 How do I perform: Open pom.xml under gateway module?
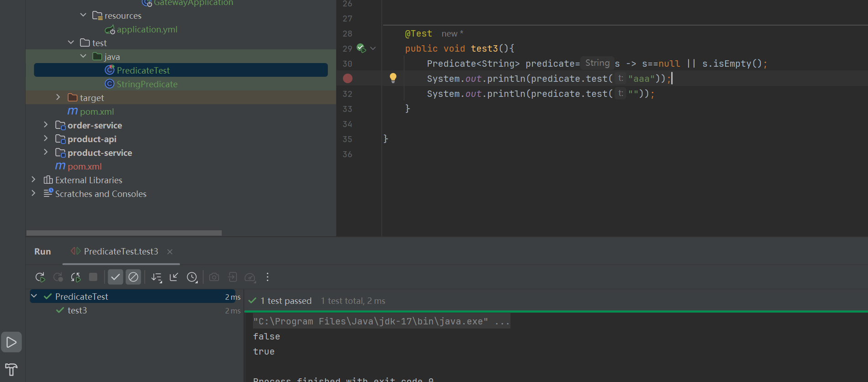point(97,111)
